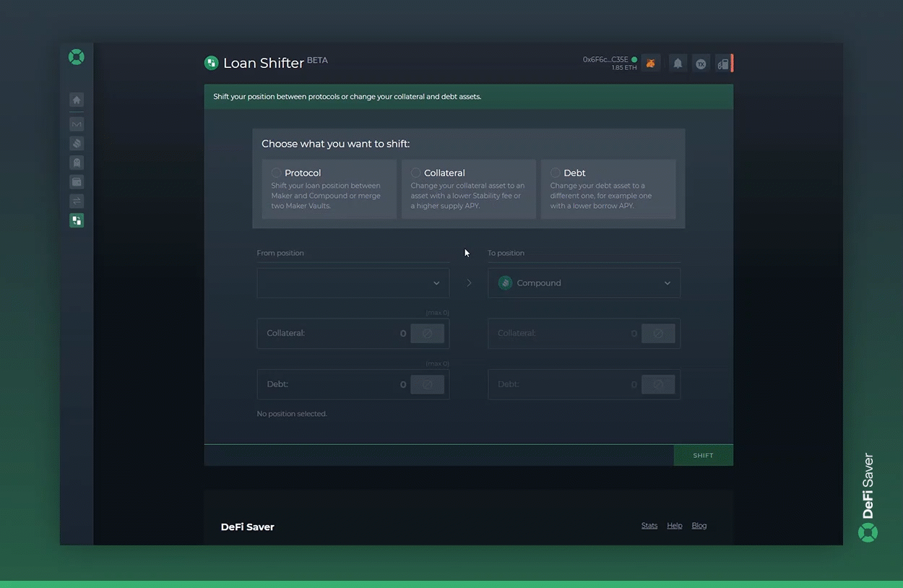This screenshot has height=588, width=903.
Task: Select the Protocol shift radio option
Action: (277, 173)
